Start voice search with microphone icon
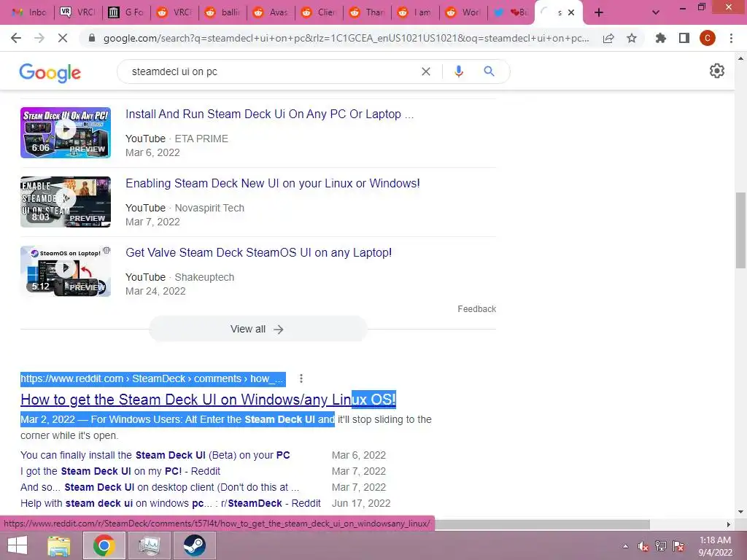This screenshot has width=747, height=560. [x=459, y=71]
